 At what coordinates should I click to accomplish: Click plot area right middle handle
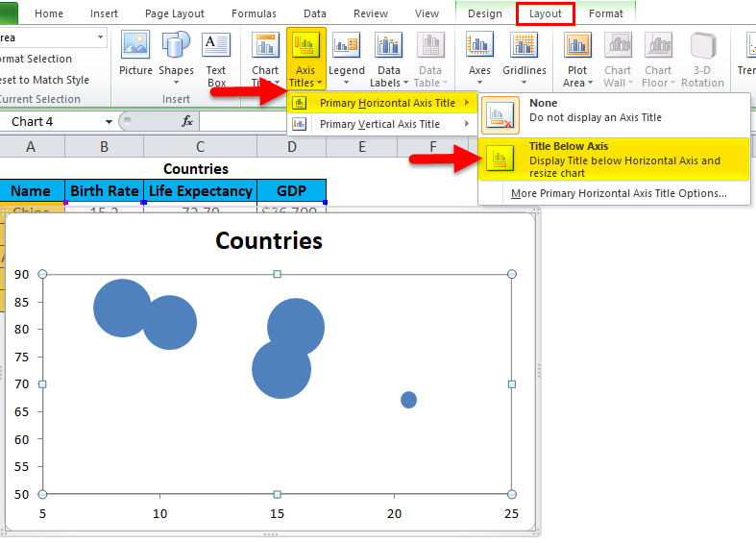pyautogui.click(x=512, y=384)
